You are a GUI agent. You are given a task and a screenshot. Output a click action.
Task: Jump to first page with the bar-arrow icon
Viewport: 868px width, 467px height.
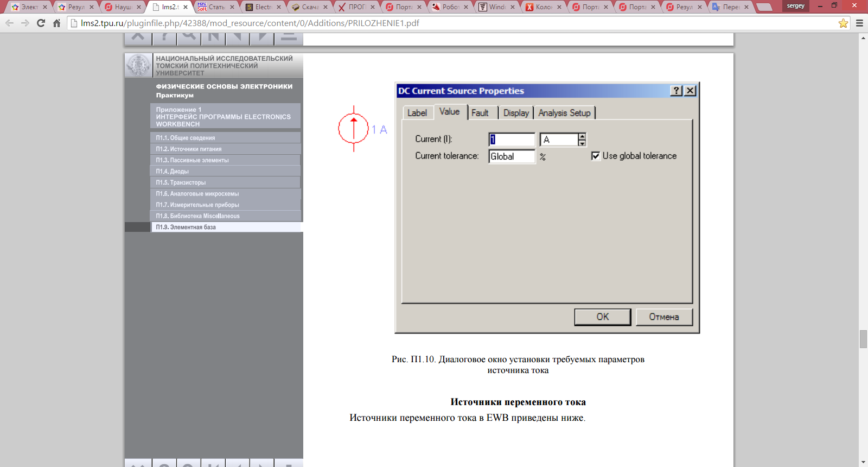pyautogui.click(x=213, y=37)
